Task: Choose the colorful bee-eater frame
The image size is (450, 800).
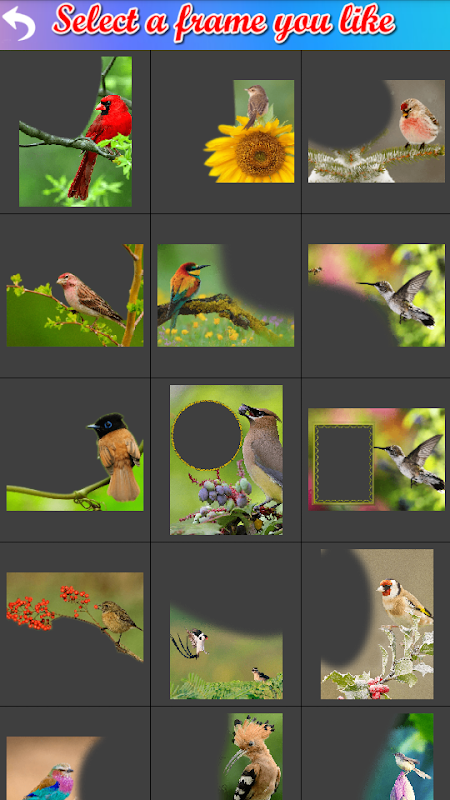Action: point(226,295)
